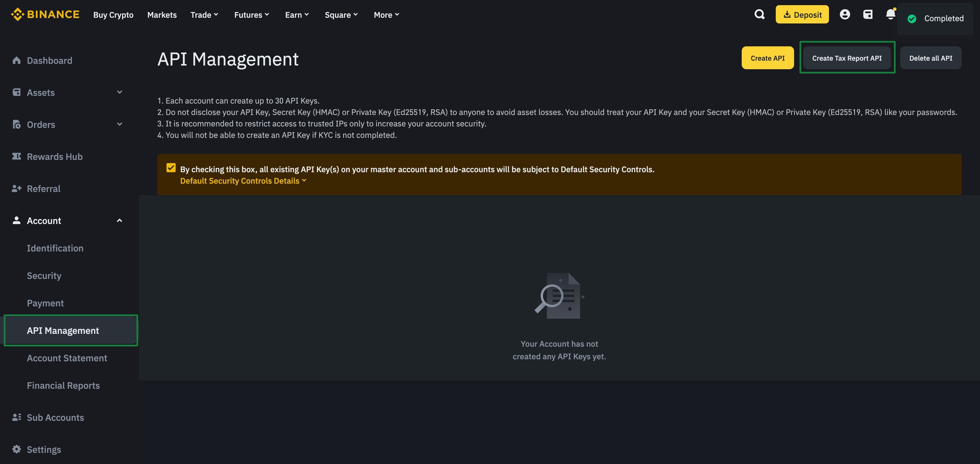Click the 'Do not disclose your API Key' line
The width and height of the screenshot is (980, 464).
pos(561,112)
